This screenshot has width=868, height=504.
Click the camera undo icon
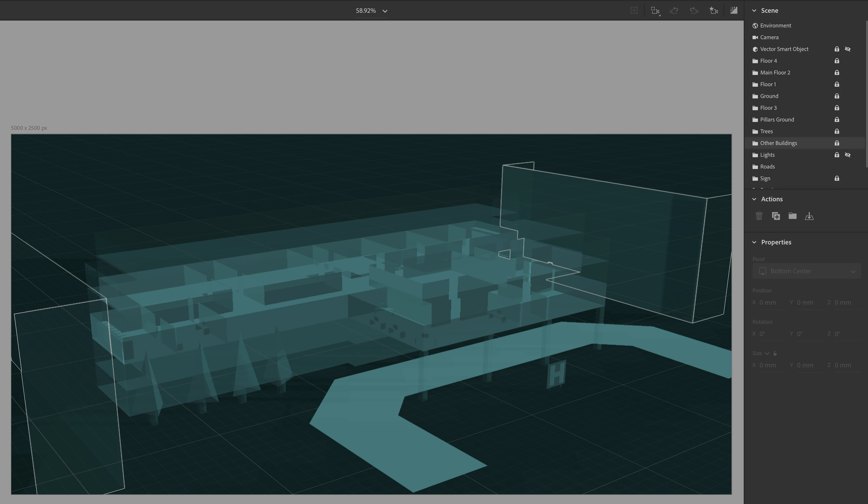(x=674, y=11)
